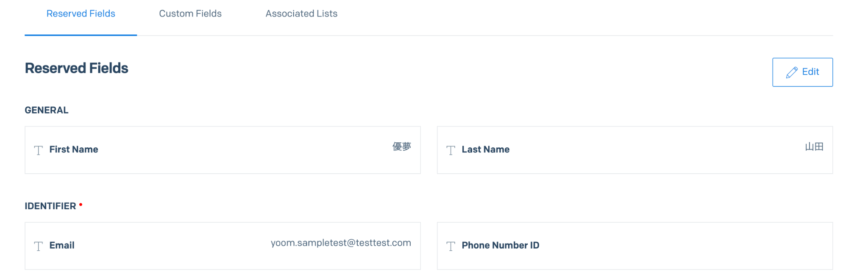The image size is (868, 277).
Task: Click the pencil icon on Edit button
Action: [x=791, y=72]
